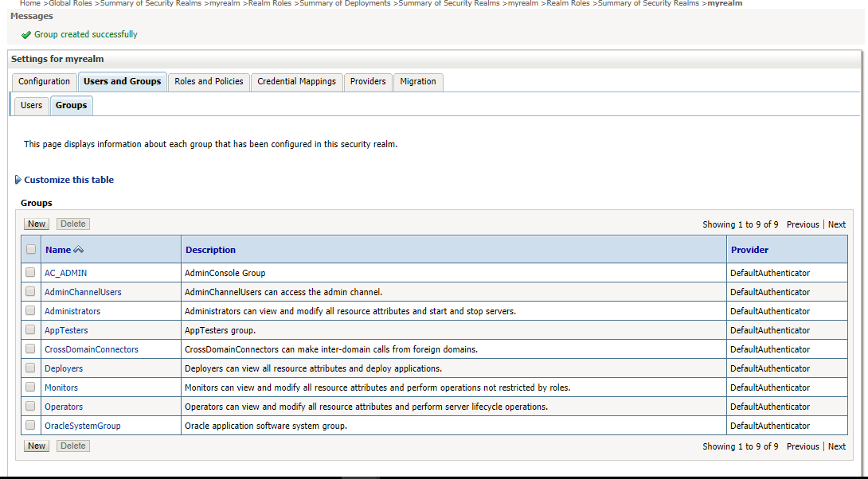Go to Home in the breadcrumb
The width and height of the screenshot is (868, 479).
point(30,3)
